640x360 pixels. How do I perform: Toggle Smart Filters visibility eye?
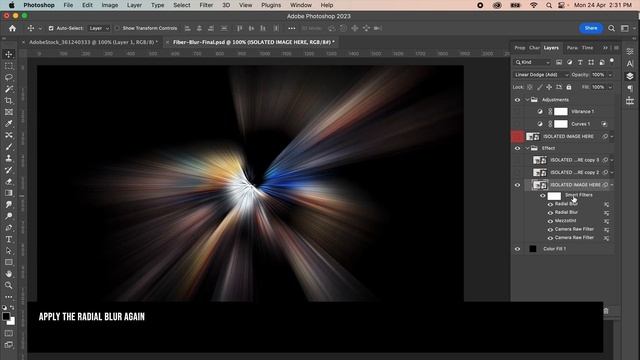(543, 196)
